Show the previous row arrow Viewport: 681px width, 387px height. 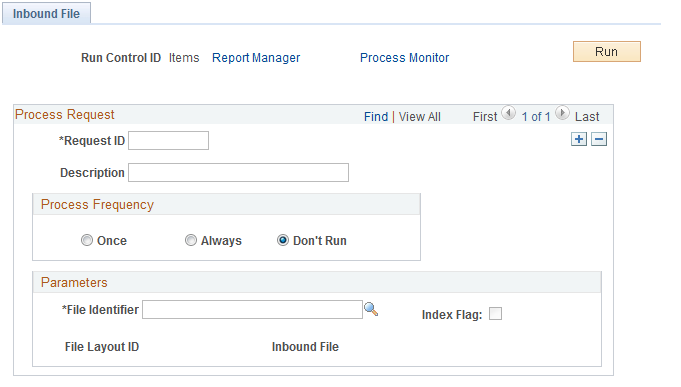click(x=508, y=113)
